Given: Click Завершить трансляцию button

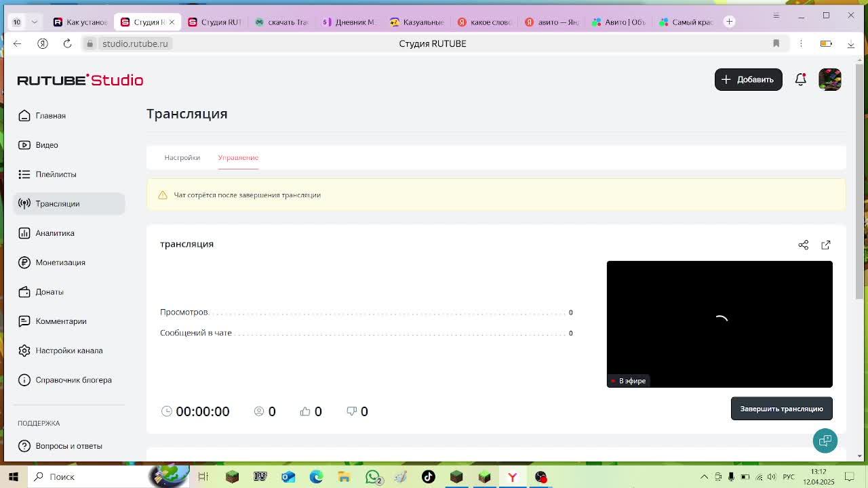Looking at the screenshot, I should [x=782, y=409].
